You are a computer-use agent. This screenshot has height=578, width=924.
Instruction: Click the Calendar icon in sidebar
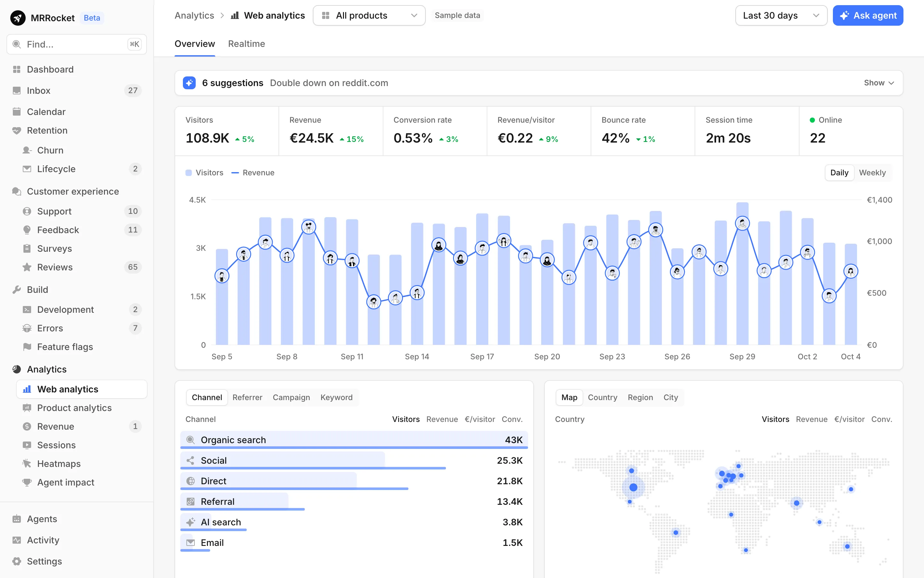tap(16, 112)
